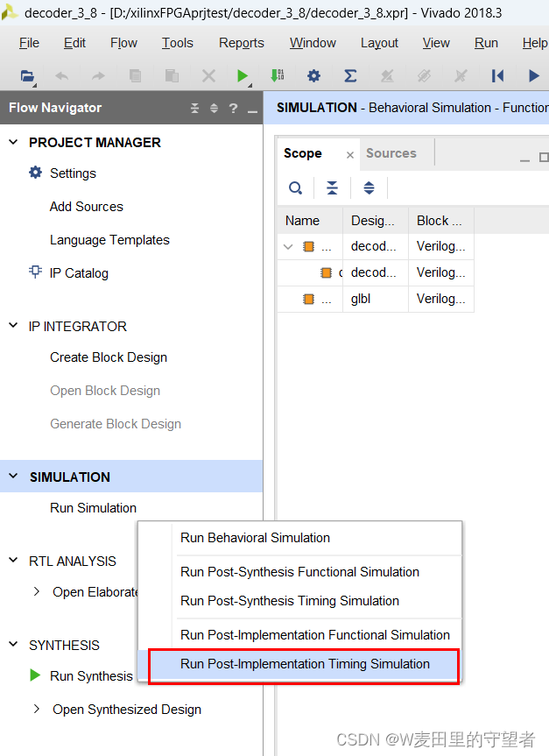Open the Tools menu
The height and width of the screenshot is (756, 549).
(x=178, y=43)
